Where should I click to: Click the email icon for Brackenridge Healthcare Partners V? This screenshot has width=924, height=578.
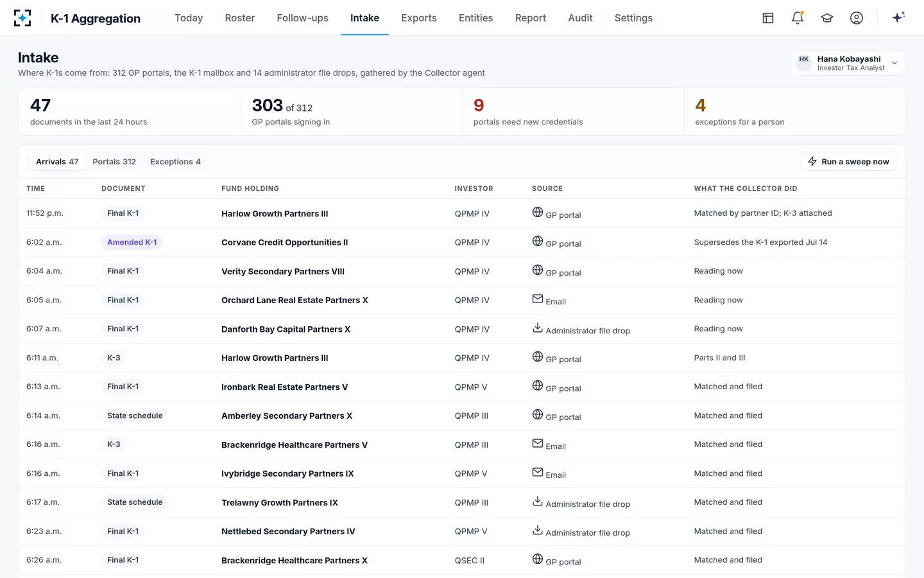(538, 443)
